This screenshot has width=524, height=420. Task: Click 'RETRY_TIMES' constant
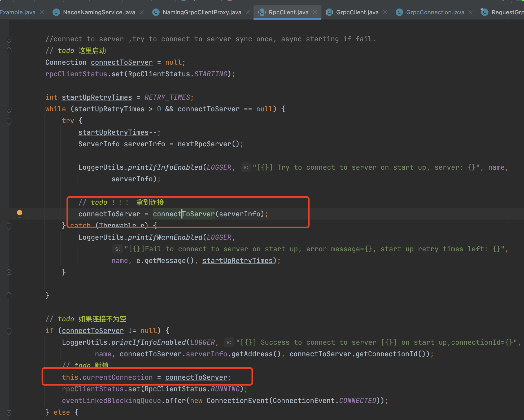click(167, 97)
